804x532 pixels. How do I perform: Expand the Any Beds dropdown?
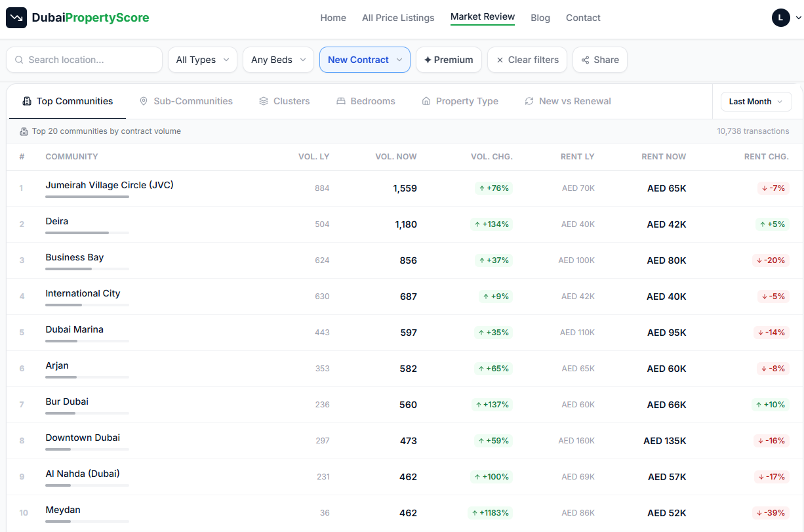(x=279, y=60)
